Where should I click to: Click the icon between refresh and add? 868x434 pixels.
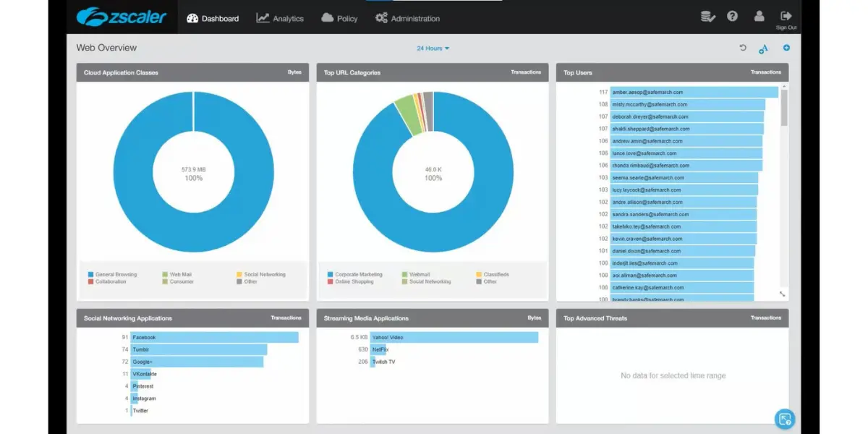click(763, 48)
